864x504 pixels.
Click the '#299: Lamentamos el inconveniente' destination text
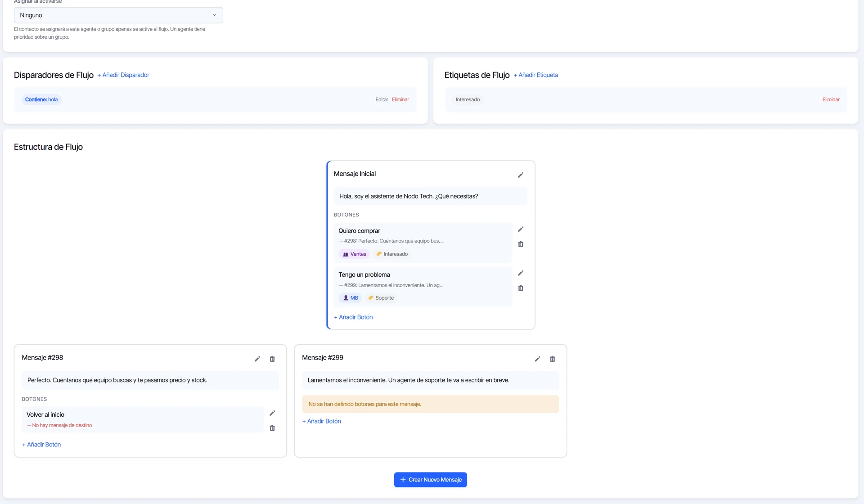tap(391, 285)
